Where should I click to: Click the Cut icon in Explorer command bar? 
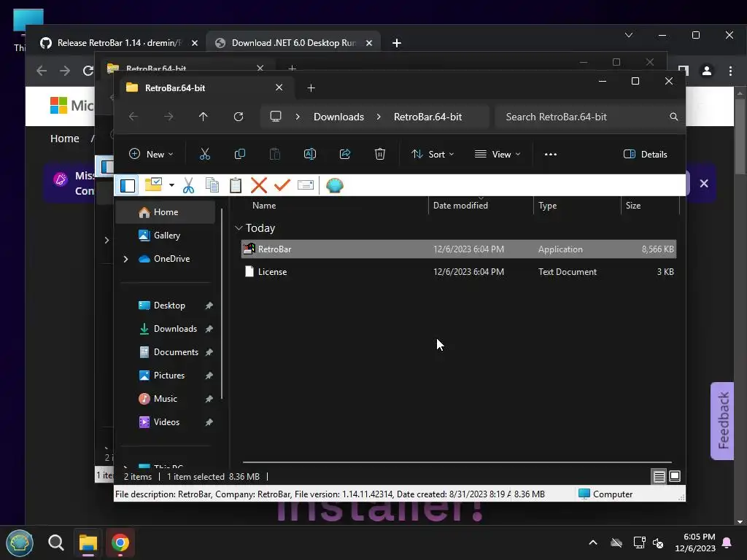click(x=205, y=155)
